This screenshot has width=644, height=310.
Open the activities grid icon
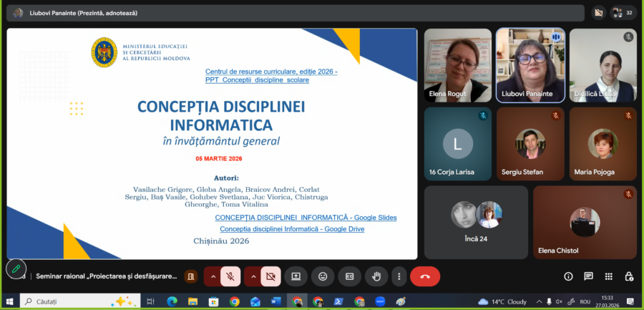609,276
